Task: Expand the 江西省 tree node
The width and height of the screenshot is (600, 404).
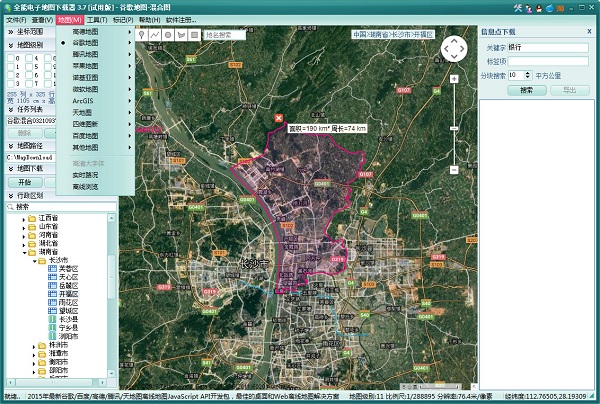Action: click(x=24, y=217)
